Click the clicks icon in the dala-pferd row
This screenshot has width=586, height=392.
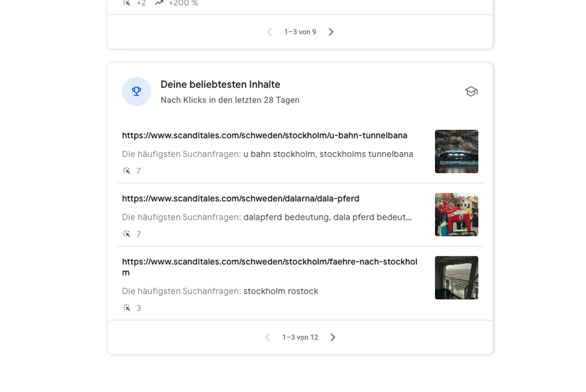pyautogui.click(x=126, y=234)
